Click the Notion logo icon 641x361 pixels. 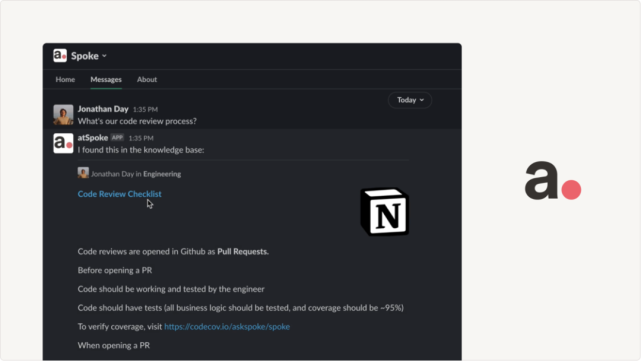coord(384,212)
